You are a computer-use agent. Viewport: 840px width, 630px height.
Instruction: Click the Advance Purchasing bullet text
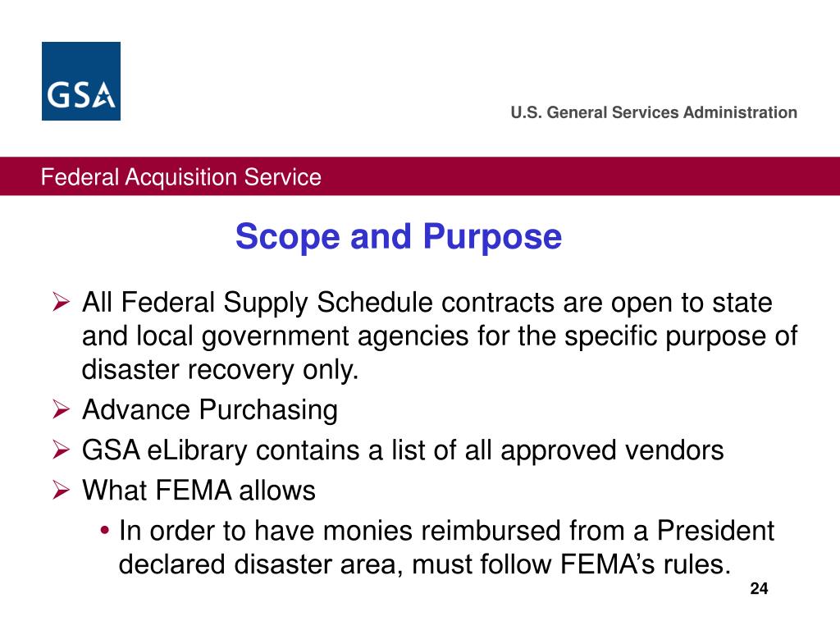(x=209, y=410)
